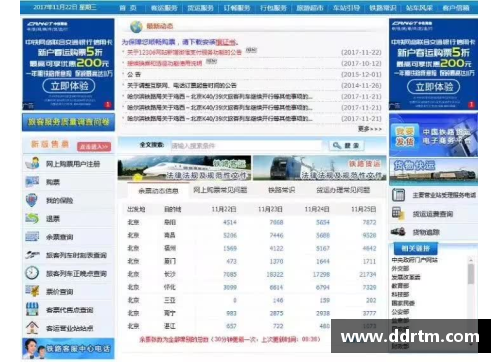Viewport: 500px width, 362px height.
Task: Open the 我的保险 shield icon
Action: pos(32,200)
